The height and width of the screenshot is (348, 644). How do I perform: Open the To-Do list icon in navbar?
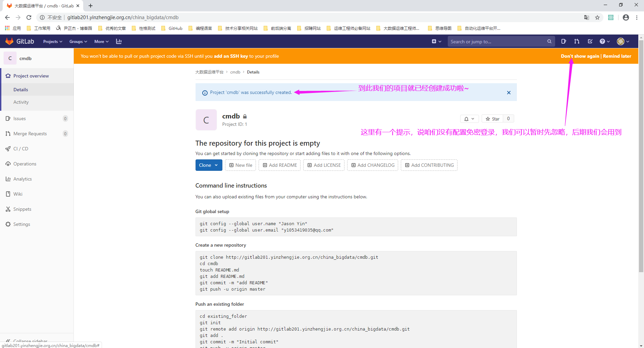click(590, 41)
